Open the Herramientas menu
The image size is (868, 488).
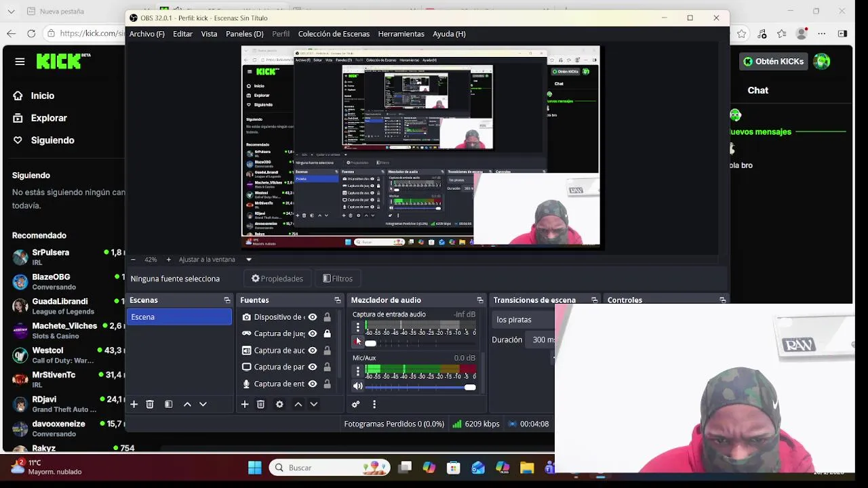401,34
